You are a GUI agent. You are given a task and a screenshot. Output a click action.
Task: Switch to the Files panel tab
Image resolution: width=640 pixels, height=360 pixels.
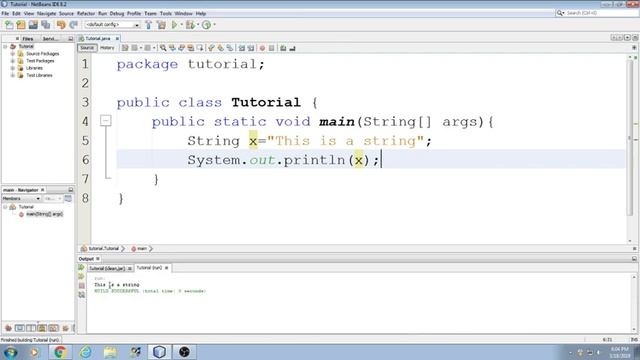[28, 39]
